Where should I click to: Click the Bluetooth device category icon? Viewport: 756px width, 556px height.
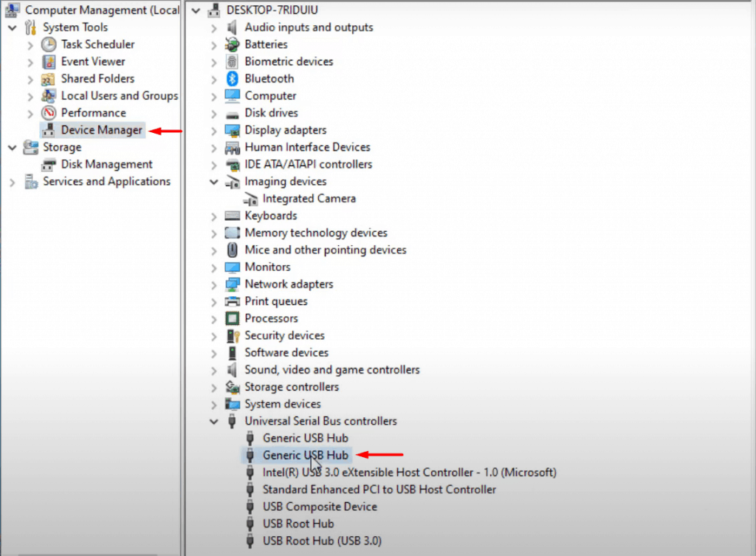(232, 79)
